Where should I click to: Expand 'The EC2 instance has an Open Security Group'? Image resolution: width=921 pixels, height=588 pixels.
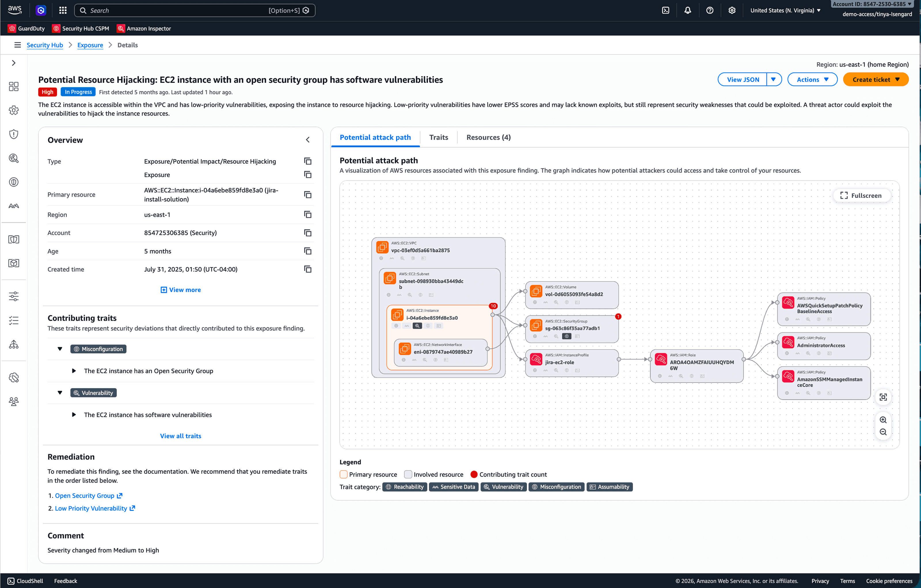(x=74, y=371)
